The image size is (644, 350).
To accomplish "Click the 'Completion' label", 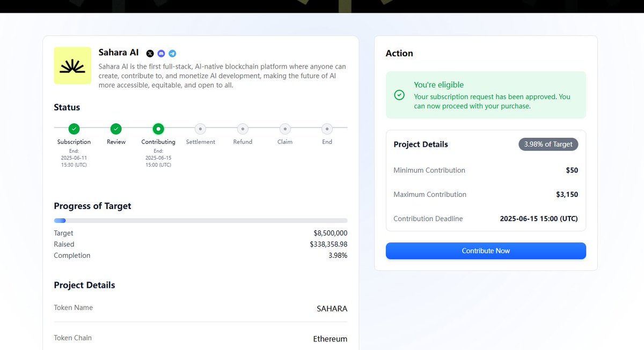I will 72,256.
